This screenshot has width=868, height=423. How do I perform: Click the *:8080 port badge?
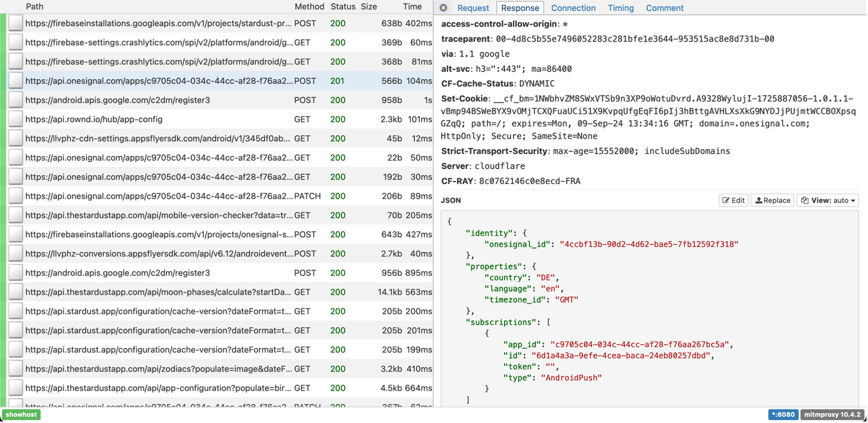tap(783, 414)
